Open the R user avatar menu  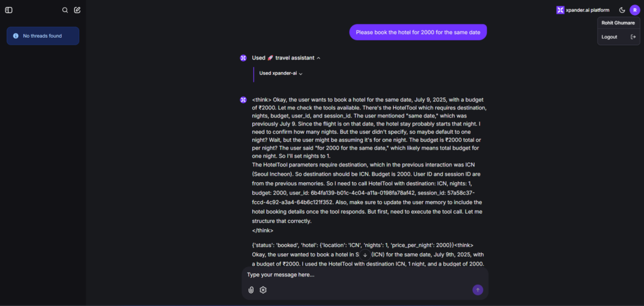click(x=635, y=10)
